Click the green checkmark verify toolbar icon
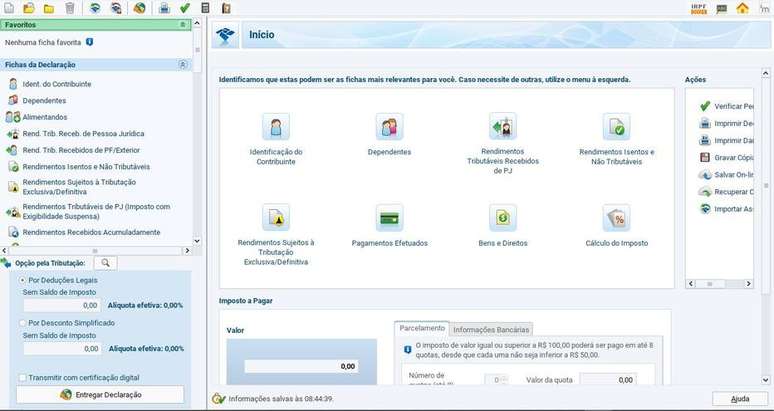 pos(185,8)
